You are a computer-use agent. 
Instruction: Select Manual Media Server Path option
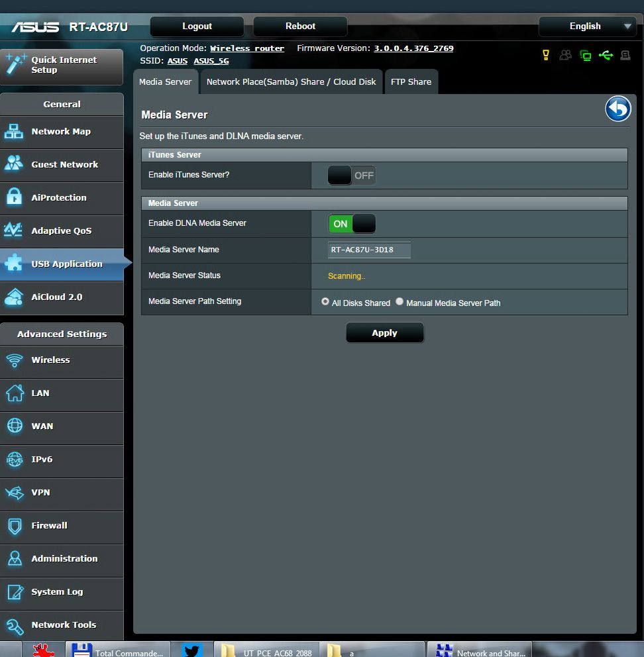(x=400, y=301)
